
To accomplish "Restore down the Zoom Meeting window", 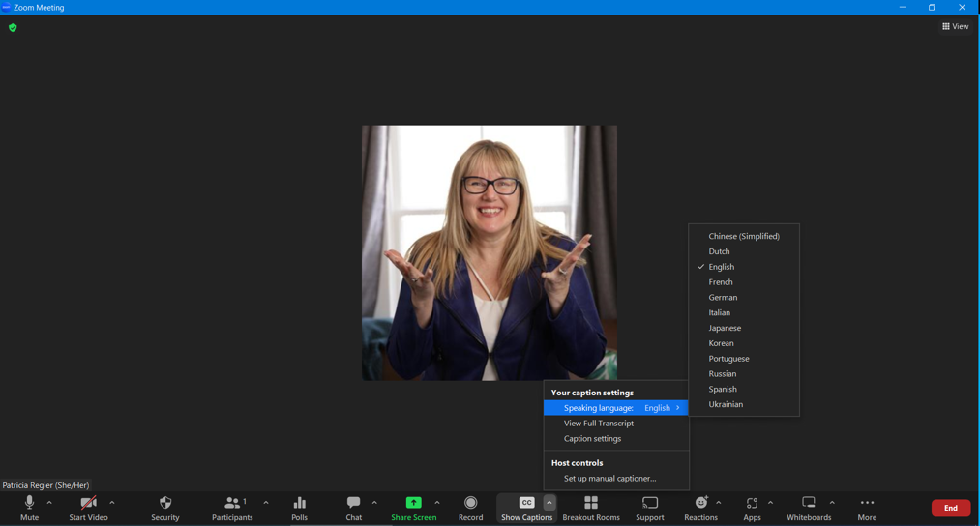I will [x=932, y=7].
